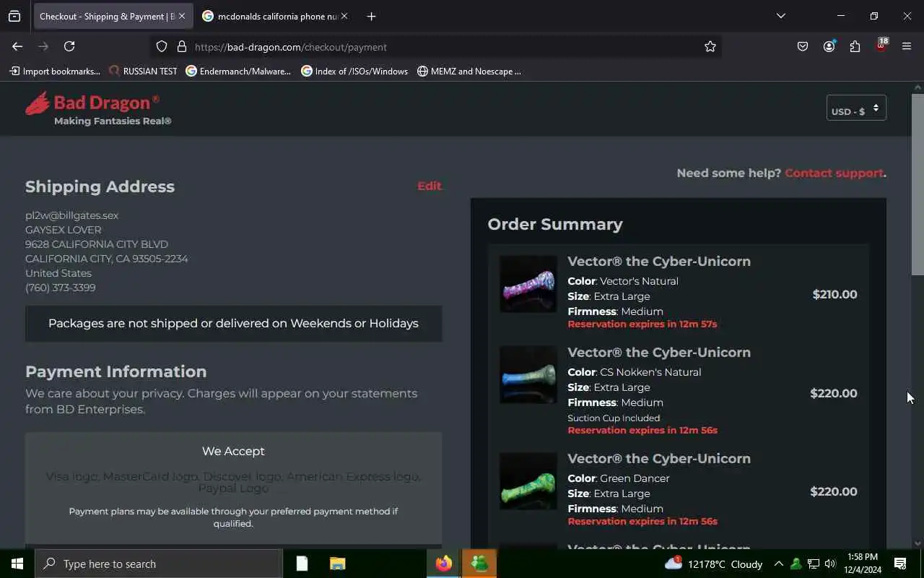Viewport: 924px width, 578px height.
Task: Click the $210.00 price text
Action: 834,294
